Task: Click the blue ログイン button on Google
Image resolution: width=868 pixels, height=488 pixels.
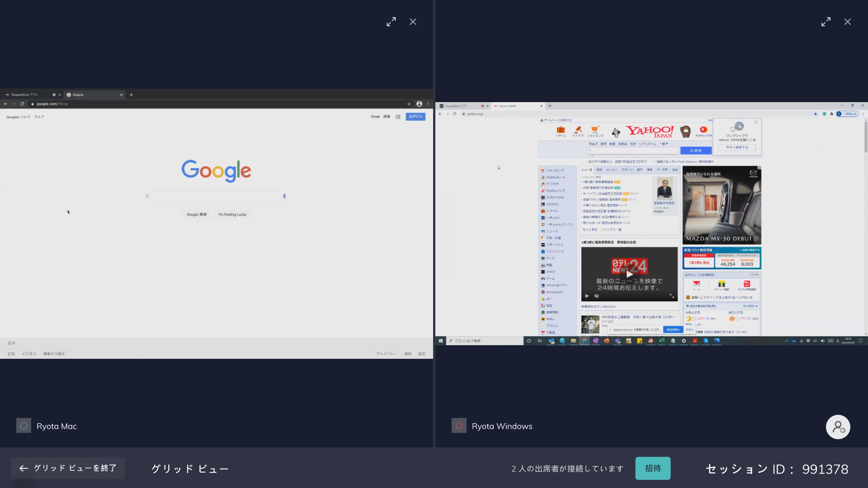Action: click(415, 117)
